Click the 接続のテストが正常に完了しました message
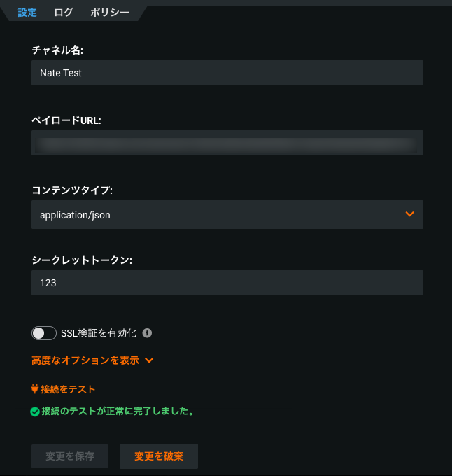The height and width of the screenshot is (476, 452). pyautogui.click(x=117, y=412)
